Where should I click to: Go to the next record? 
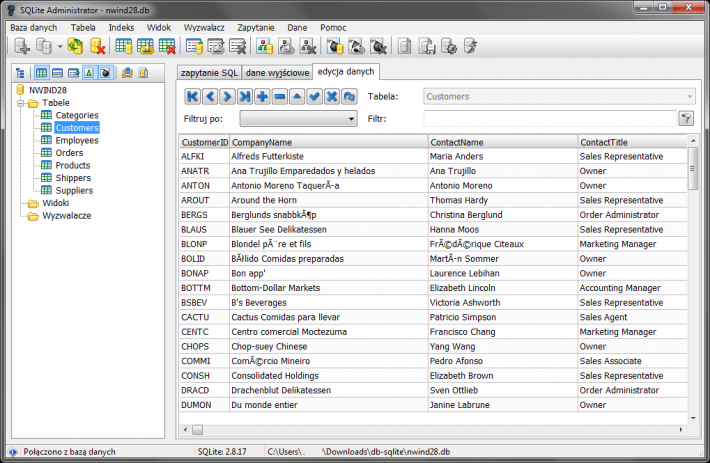pos(227,96)
